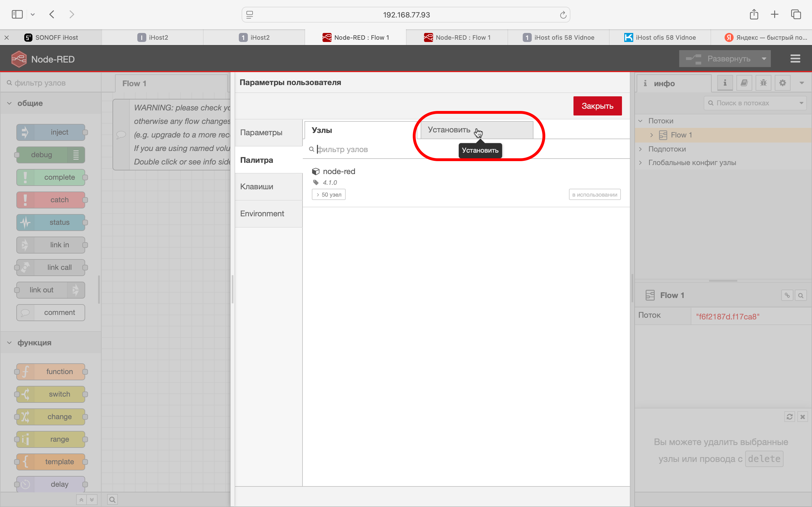Open the Развернуть deploy dropdown arrow
The width and height of the screenshot is (812, 507).
(x=764, y=59)
